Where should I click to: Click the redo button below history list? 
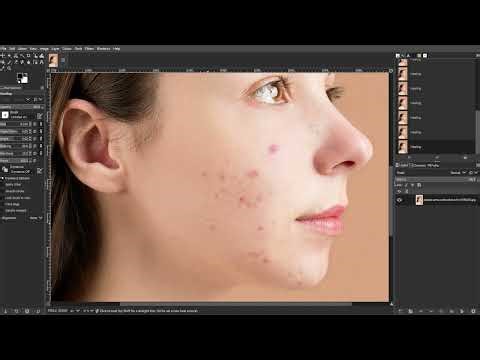pyautogui.click(x=437, y=157)
